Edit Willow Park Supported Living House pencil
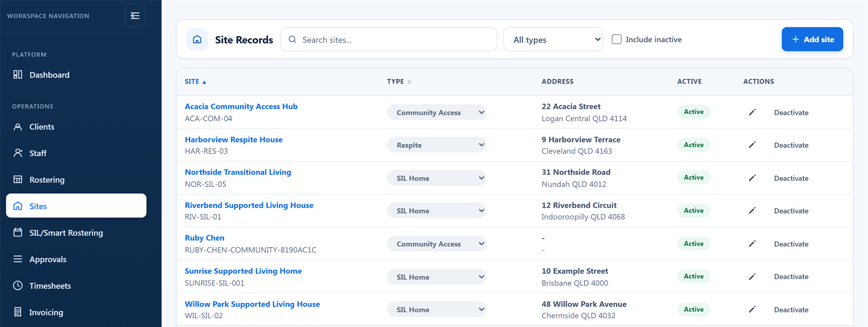The image size is (868, 327). [752, 309]
